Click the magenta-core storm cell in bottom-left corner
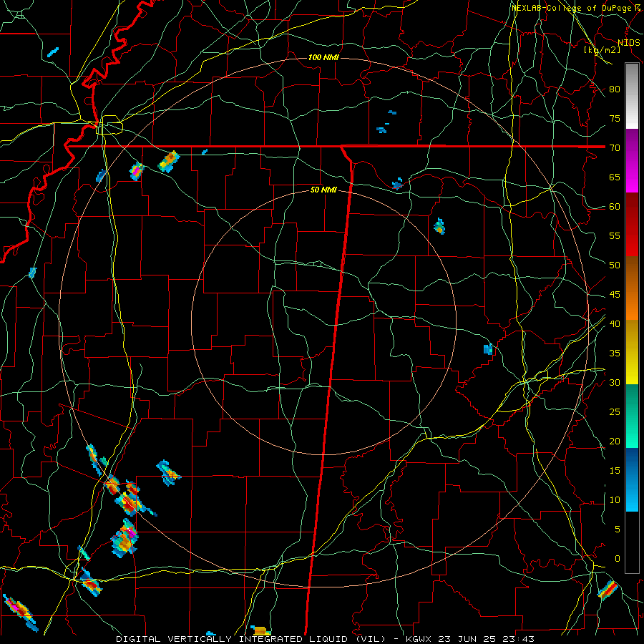644x644 pixels. pyautogui.click(x=20, y=612)
